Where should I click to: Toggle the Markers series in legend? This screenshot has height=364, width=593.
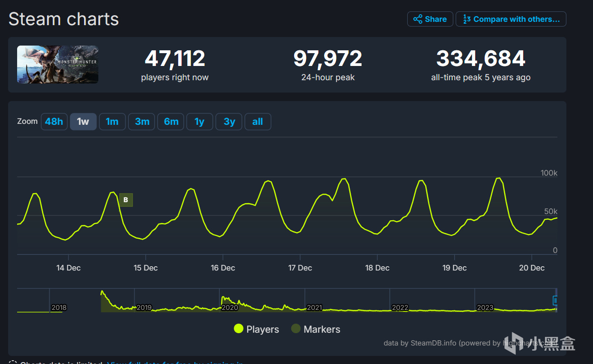point(316,329)
